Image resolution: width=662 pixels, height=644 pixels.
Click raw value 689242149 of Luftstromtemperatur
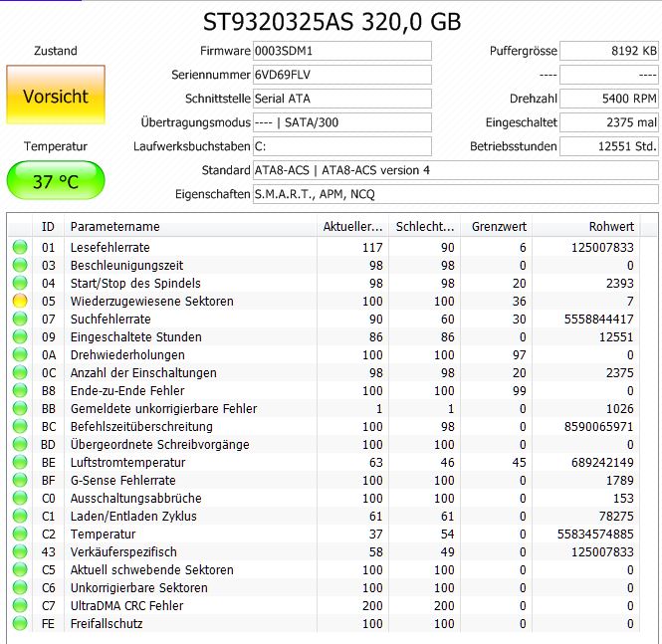602,463
